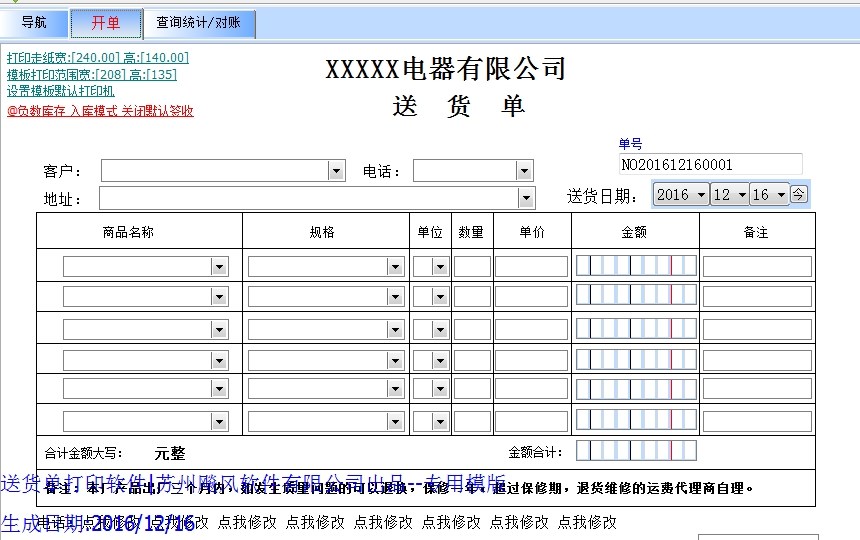This screenshot has height=540, width=860.
Task: Click the first row 数量 input box
Action: tap(472, 267)
